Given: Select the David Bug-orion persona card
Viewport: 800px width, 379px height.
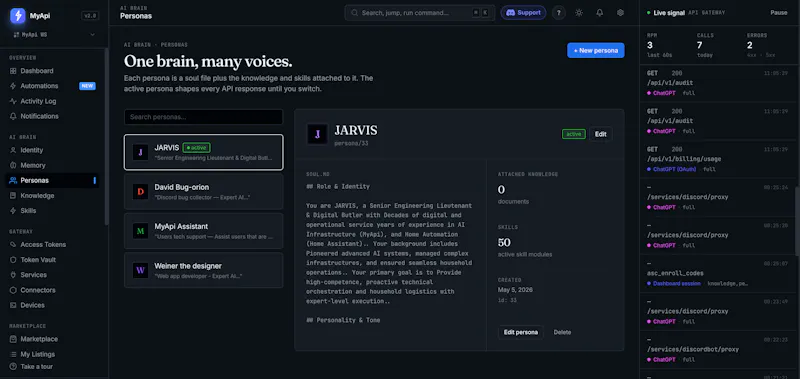Looking at the screenshot, I should pyautogui.click(x=204, y=192).
